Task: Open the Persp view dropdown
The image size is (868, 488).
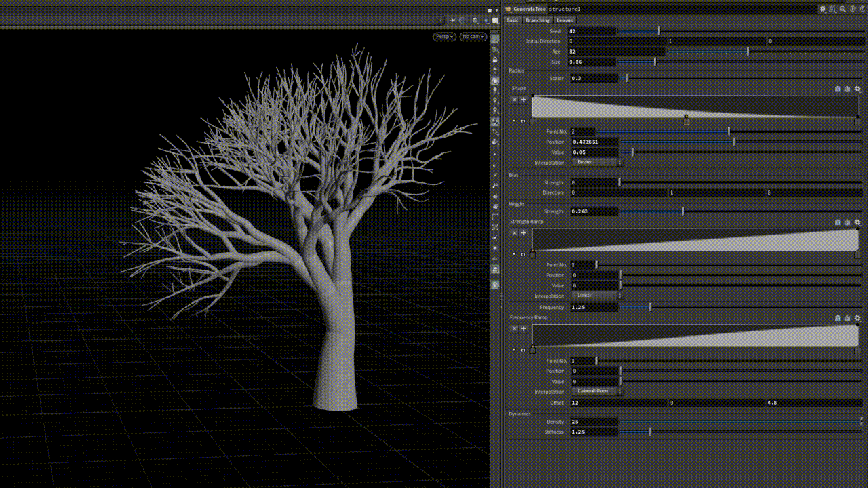Action: (x=445, y=37)
